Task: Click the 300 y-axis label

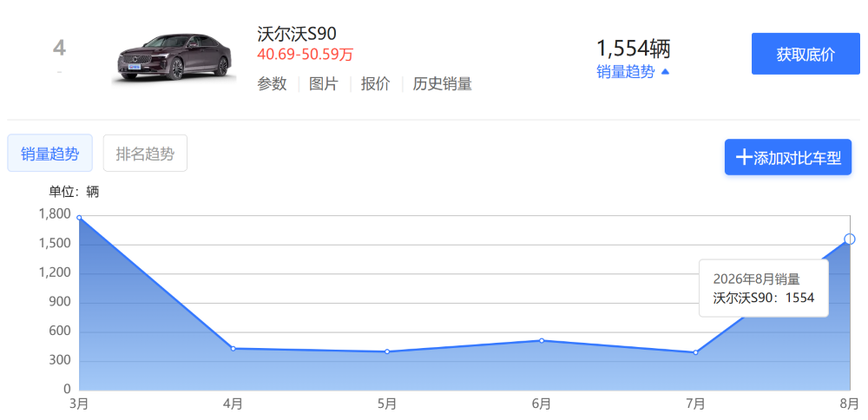Action: coord(60,361)
